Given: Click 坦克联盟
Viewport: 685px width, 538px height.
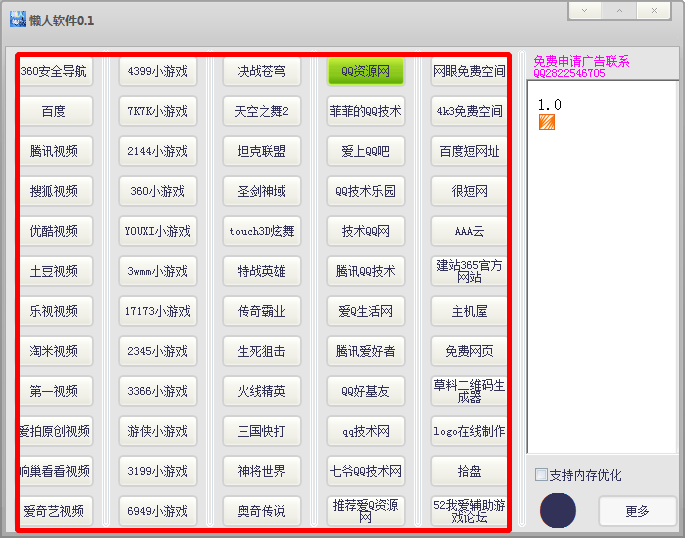Looking at the screenshot, I should pos(262,151).
